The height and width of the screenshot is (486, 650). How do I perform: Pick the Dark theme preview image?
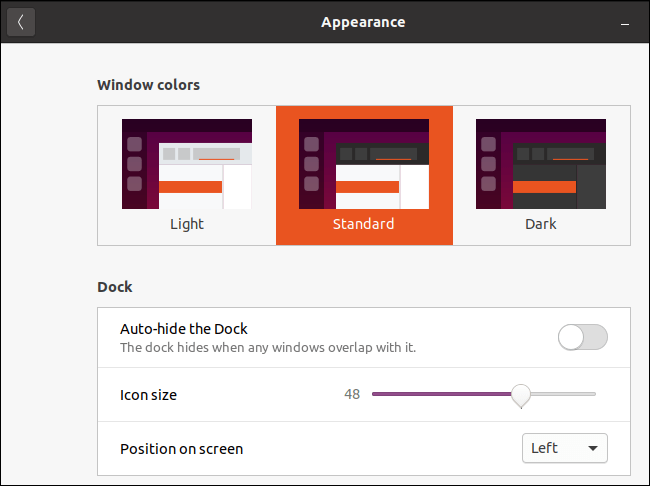541,164
